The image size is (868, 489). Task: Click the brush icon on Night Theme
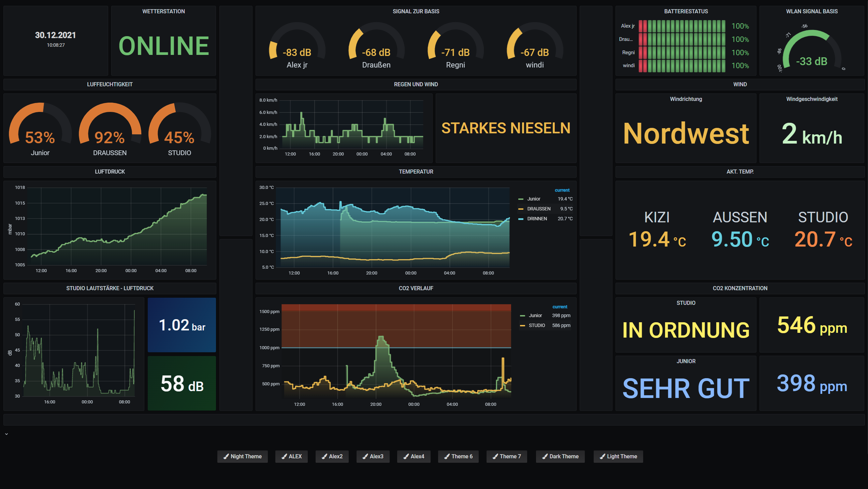226,457
